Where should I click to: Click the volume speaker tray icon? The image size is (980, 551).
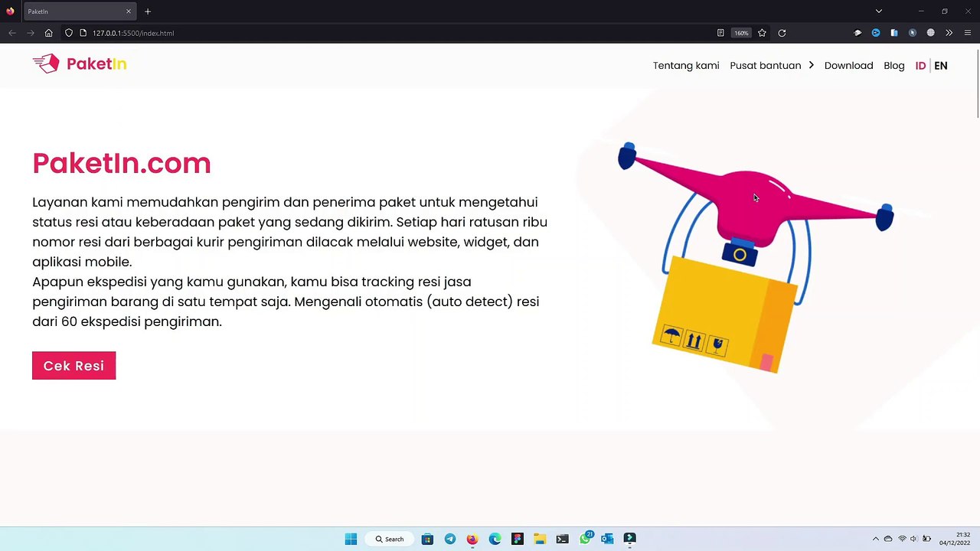(x=913, y=539)
